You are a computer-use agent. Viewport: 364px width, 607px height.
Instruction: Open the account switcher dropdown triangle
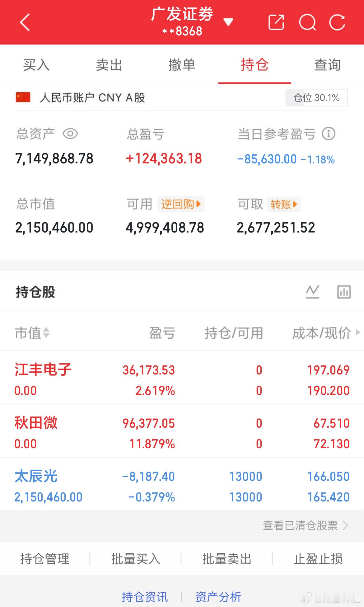pyautogui.click(x=228, y=22)
